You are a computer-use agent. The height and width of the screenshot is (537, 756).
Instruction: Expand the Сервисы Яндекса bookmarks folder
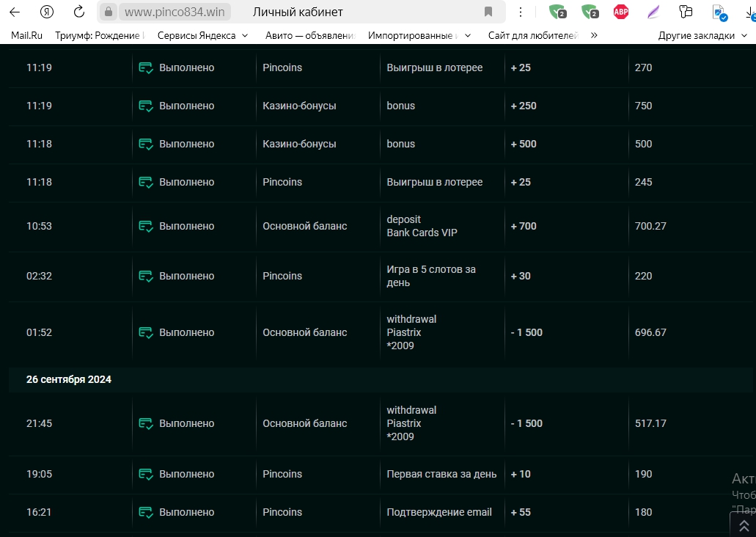(x=202, y=35)
